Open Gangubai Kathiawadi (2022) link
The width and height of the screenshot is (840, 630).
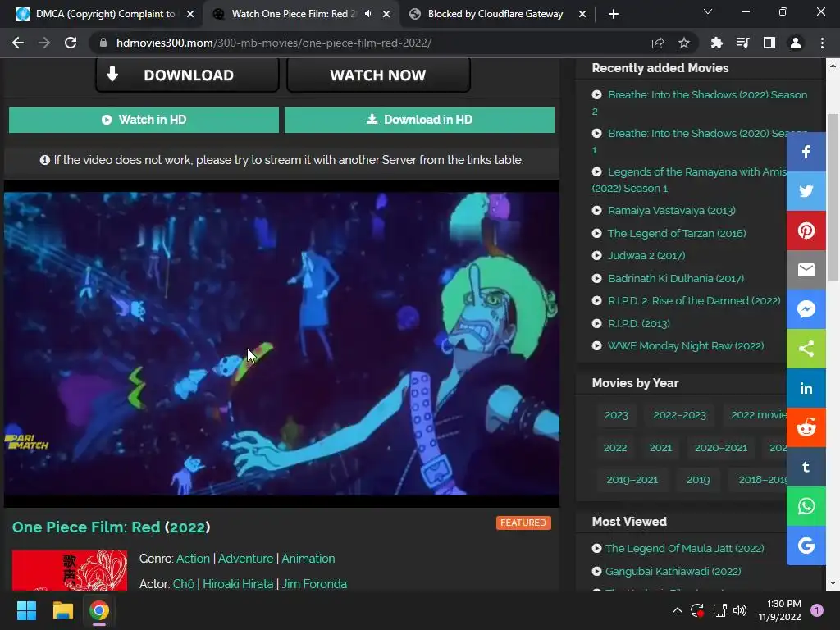click(673, 571)
